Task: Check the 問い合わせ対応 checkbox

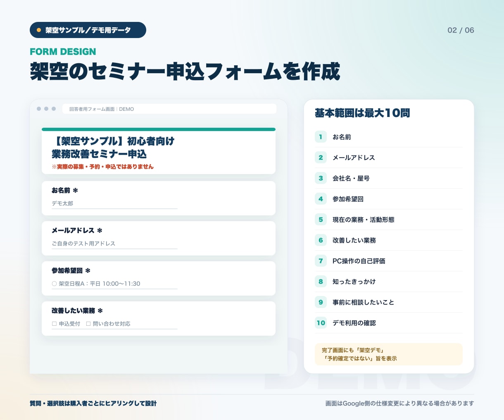Action: (88, 324)
